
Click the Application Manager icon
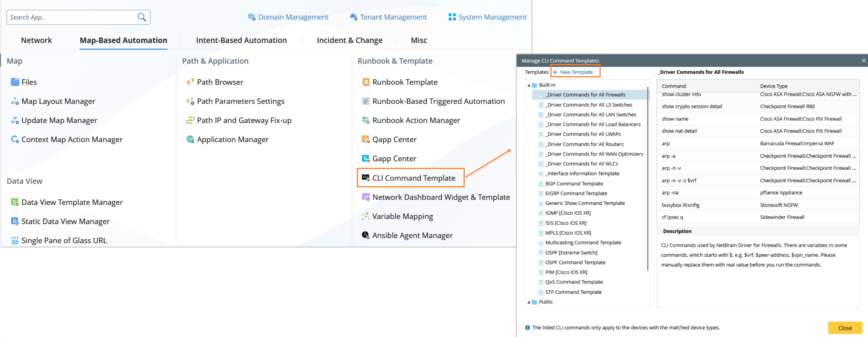tap(190, 139)
